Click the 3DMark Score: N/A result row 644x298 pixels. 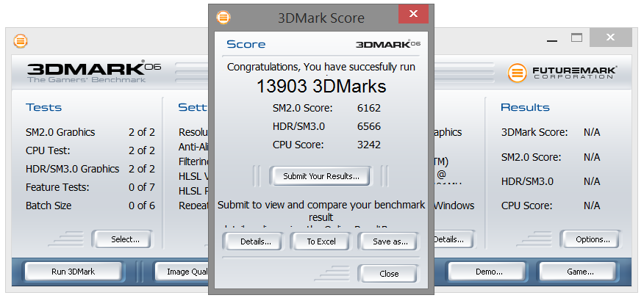pos(551,132)
